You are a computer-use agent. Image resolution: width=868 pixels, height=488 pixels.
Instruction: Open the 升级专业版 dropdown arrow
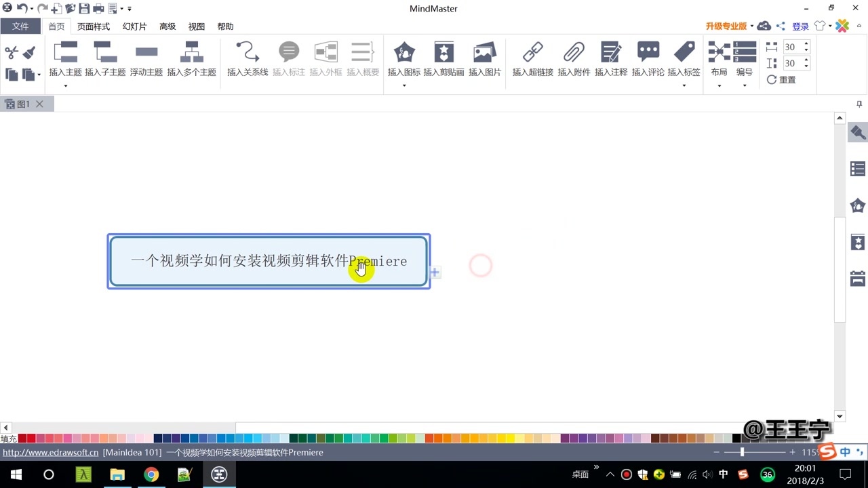pyautogui.click(x=751, y=26)
